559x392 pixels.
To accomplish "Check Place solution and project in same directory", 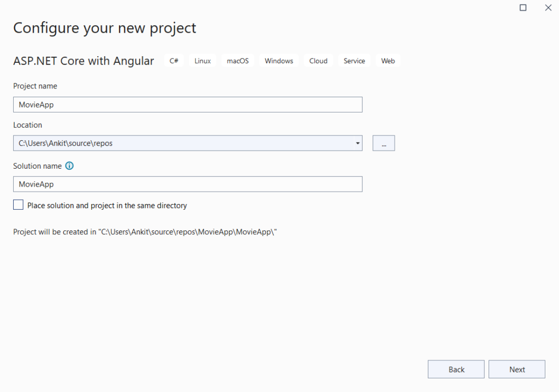I will 17,204.
